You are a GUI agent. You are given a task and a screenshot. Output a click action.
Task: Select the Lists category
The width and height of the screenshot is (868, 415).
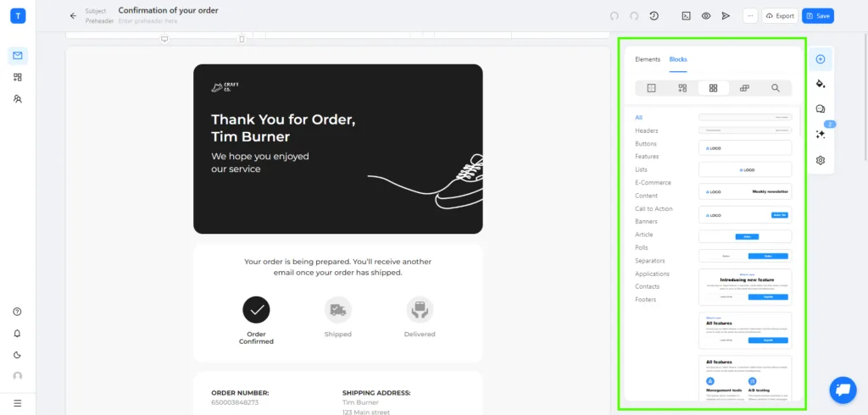tap(641, 169)
